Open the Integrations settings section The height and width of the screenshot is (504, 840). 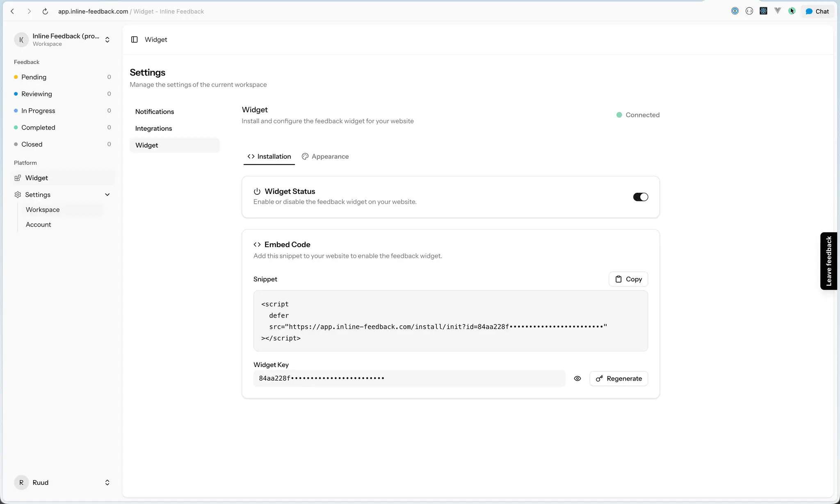coord(174,128)
